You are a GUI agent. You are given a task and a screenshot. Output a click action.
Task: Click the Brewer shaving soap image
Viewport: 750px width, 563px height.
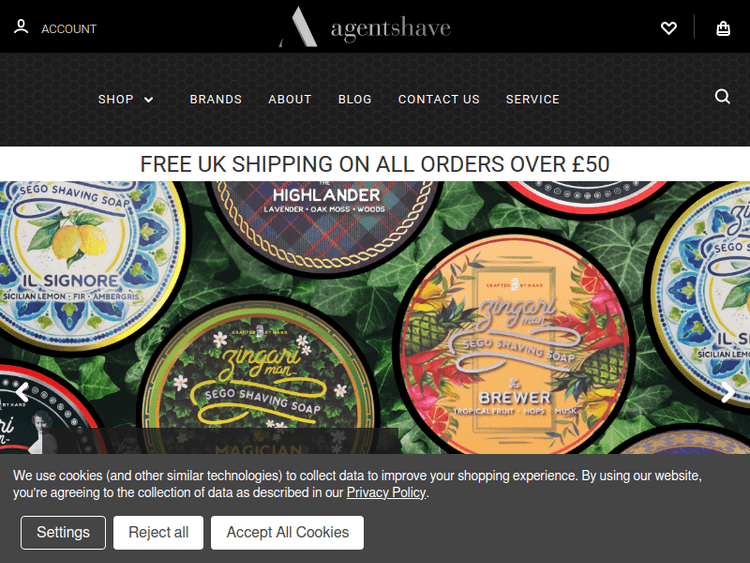[x=514, y=342]
